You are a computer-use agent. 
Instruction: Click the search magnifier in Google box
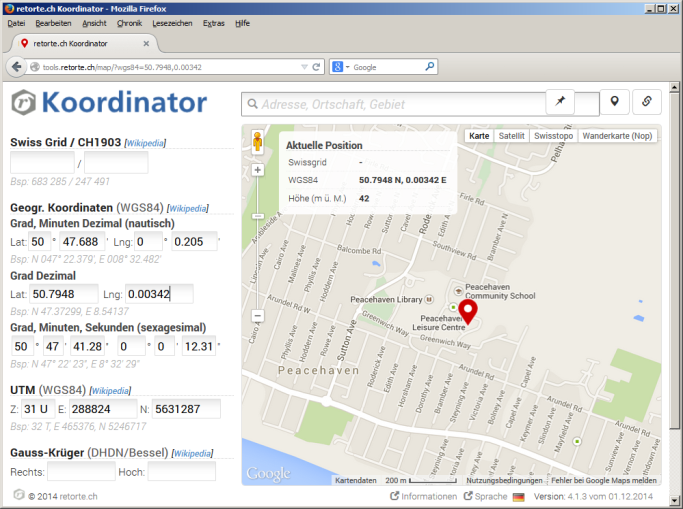click(429, 67)
